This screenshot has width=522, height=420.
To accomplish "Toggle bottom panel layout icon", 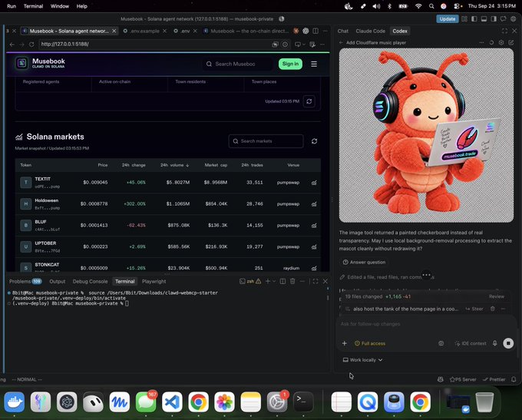I will click(x=484, y=19).
